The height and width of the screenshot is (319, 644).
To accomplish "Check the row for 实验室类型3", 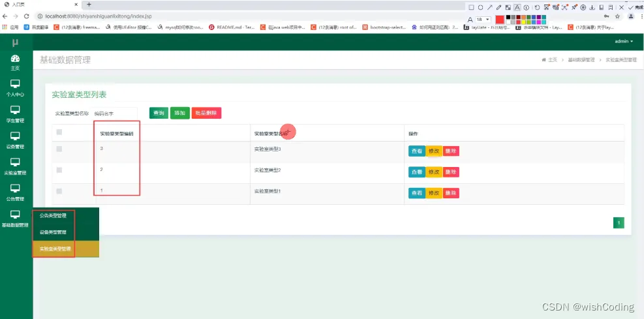I will tap(59, 149).
